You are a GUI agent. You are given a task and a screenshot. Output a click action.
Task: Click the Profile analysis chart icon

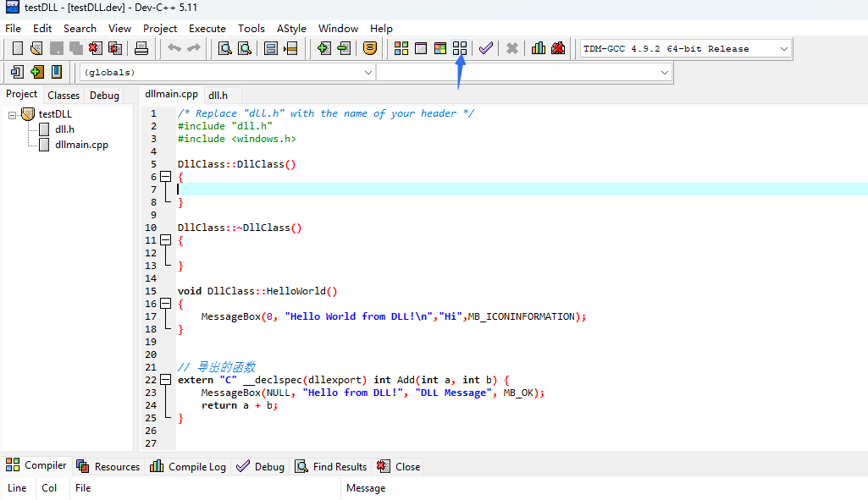coord(538,49)
